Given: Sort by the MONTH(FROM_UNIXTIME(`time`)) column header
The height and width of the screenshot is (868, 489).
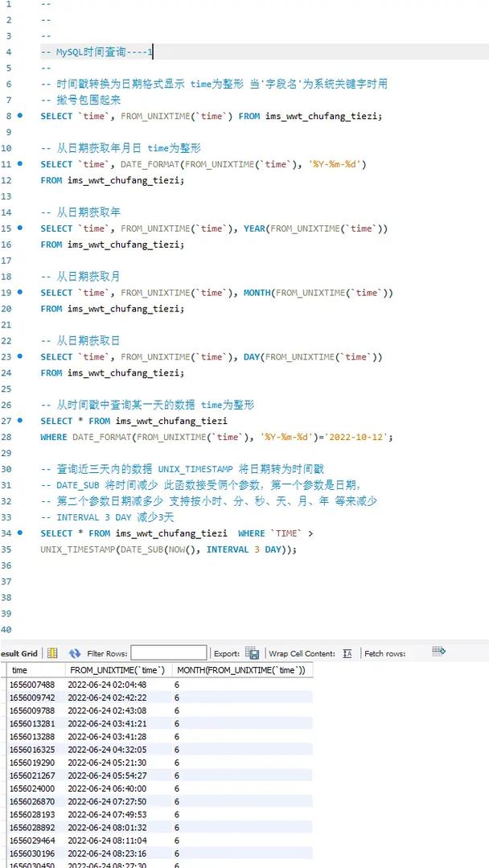Looking at the screenshot, I should (242, 670).
